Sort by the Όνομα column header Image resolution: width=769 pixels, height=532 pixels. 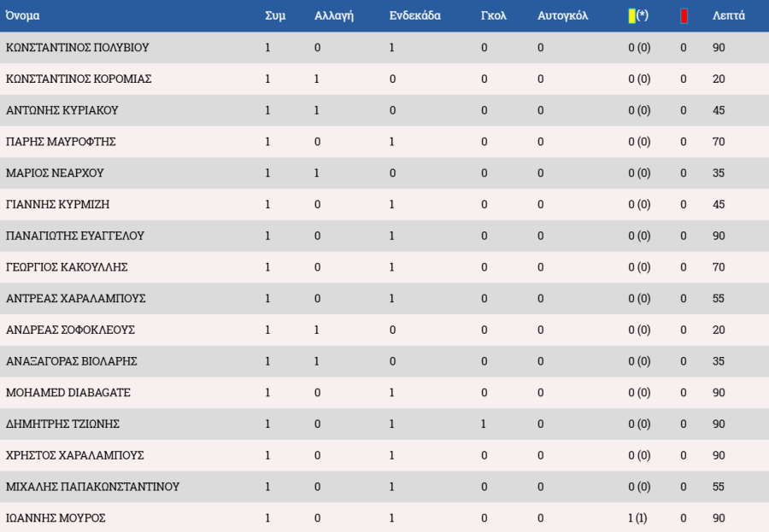[x=23, y=15]
